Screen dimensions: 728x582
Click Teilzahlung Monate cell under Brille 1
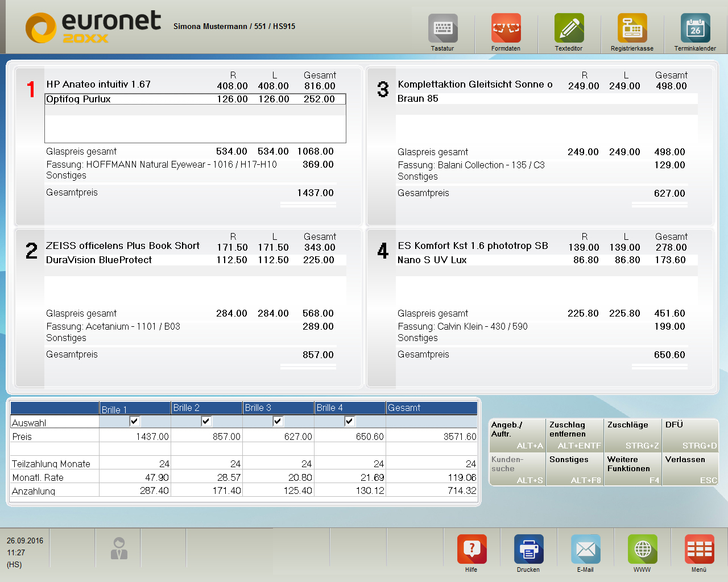click(135, 464)
